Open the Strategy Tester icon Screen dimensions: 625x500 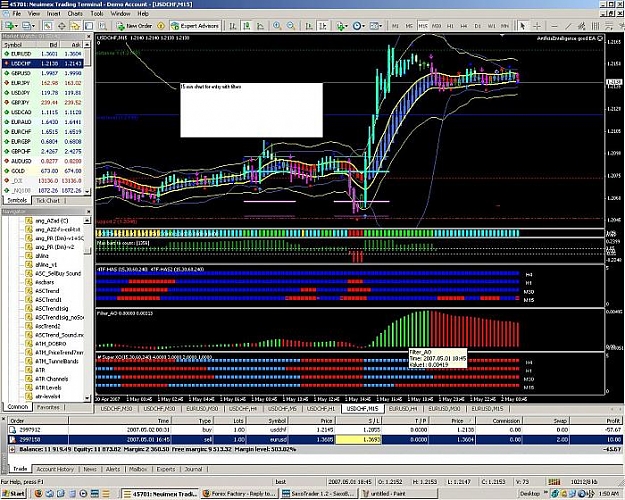point(102,26)
